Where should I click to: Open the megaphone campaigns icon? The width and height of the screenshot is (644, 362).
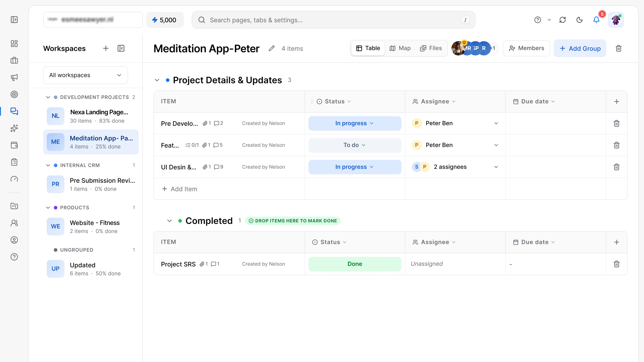pos(14,77)
